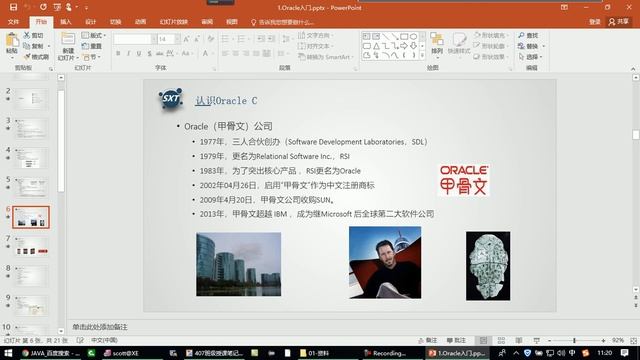Screen dimensions: 640x360
Task: Adjust the zoom slider in status bar
Action: coord(574,340)
